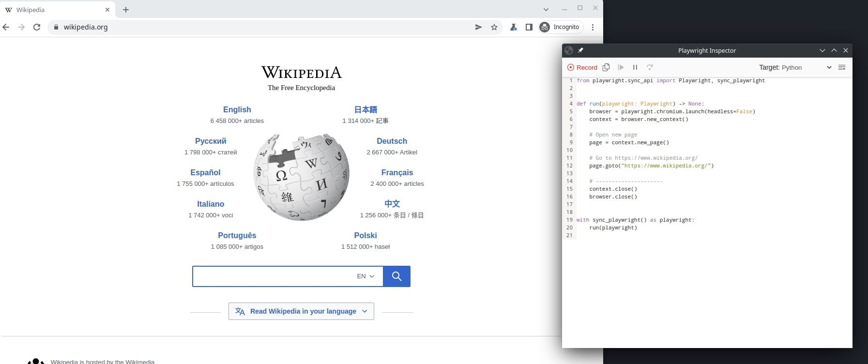The height and width of the screenshot is (364, 868).
Task: Go forward in Chrome browser
Action: tap(21, 27)
